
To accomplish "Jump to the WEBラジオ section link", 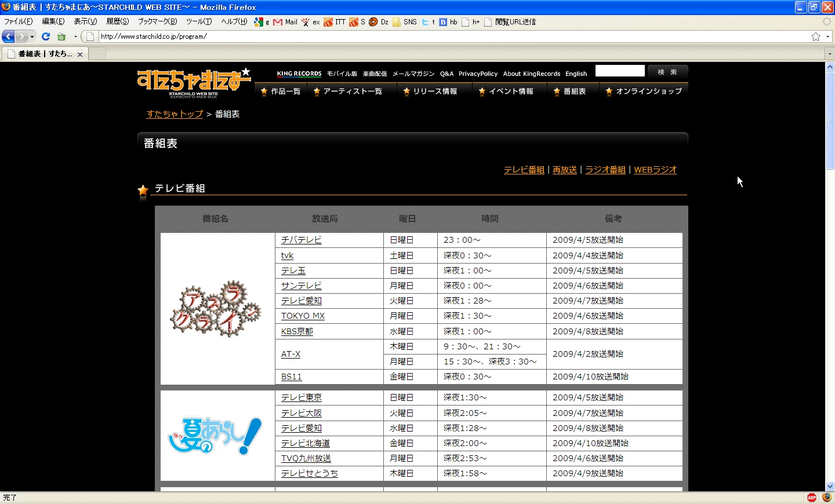I will [655, 170].
